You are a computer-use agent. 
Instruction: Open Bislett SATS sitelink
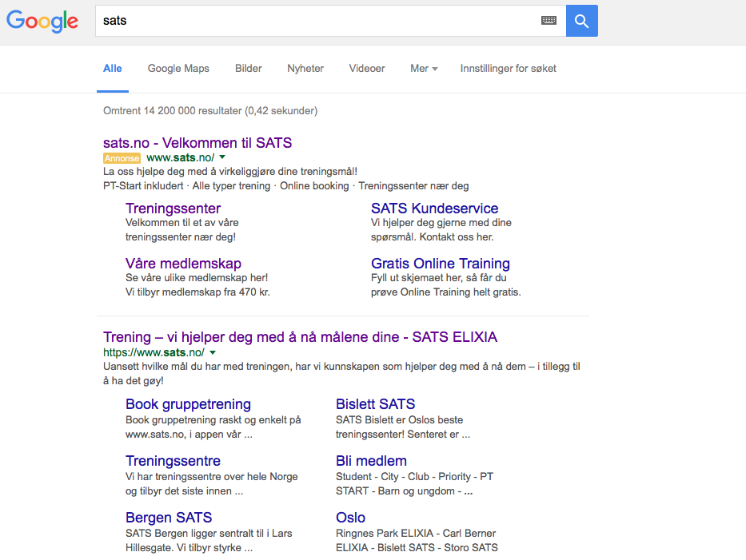click(375, 404)
